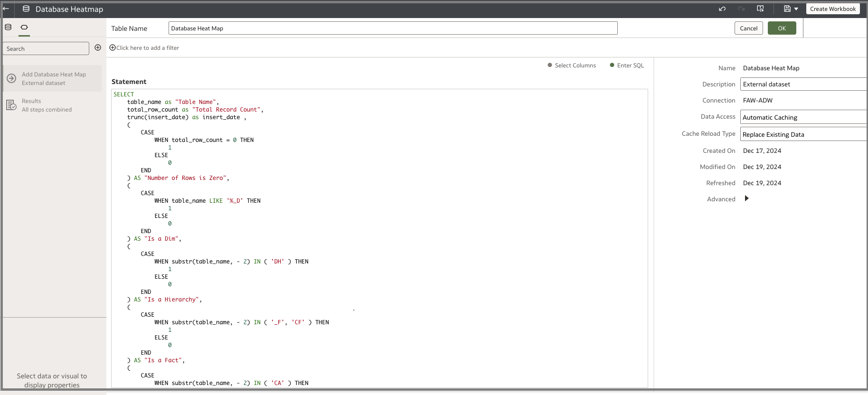The image size is (868, 395).
Task: Click the '%_D' pattern in the SQL
Action: (x=235, y=200)
